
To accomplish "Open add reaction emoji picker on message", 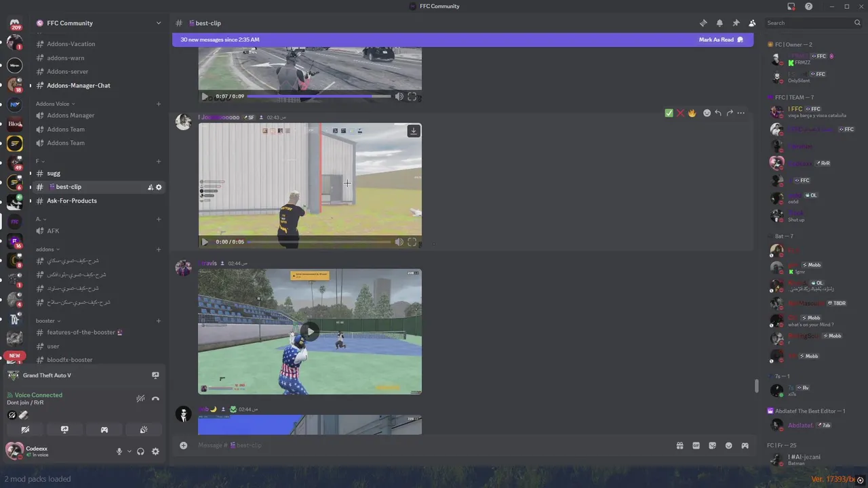I will (x=707, y=113).
